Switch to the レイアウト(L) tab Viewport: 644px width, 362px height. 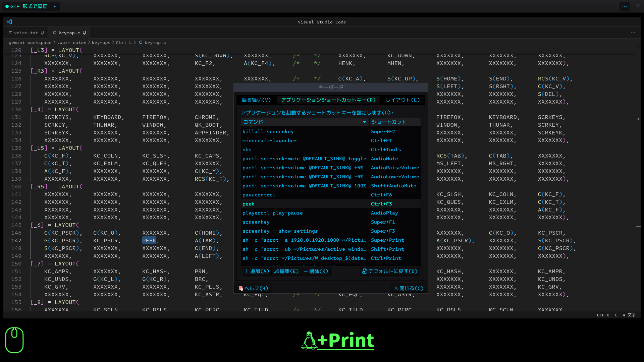pyautogui.click(x=402, y=100)
